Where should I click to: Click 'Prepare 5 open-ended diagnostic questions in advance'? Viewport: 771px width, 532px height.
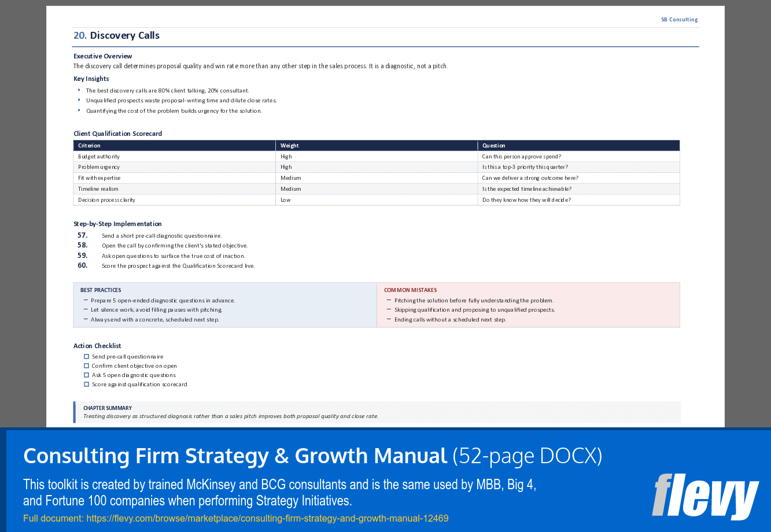point(163,301)
